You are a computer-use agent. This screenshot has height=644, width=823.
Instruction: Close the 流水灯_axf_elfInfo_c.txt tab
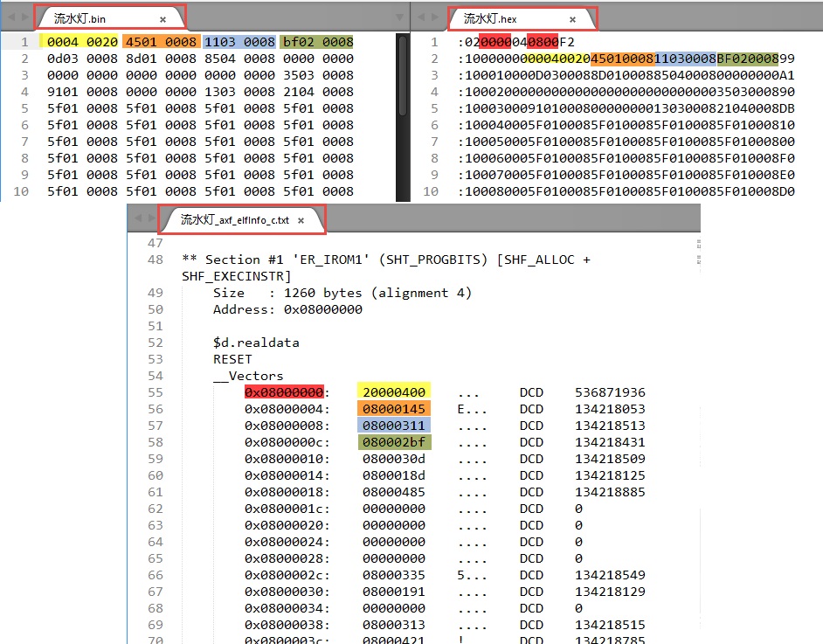pos(301,220)
